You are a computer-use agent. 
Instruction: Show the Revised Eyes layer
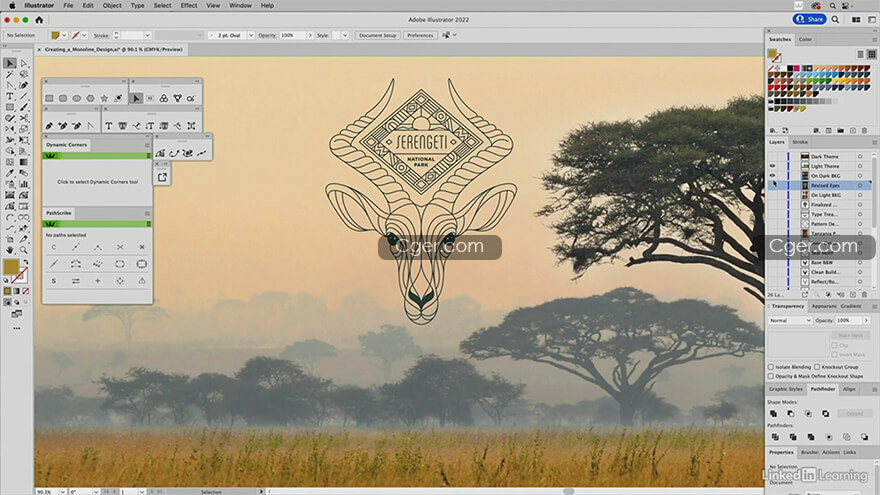[772, 185]
